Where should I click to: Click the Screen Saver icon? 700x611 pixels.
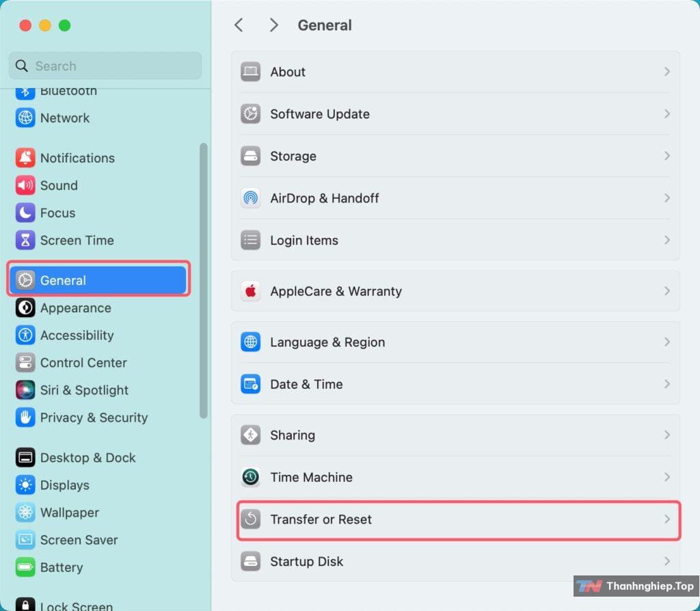[25, 540]
